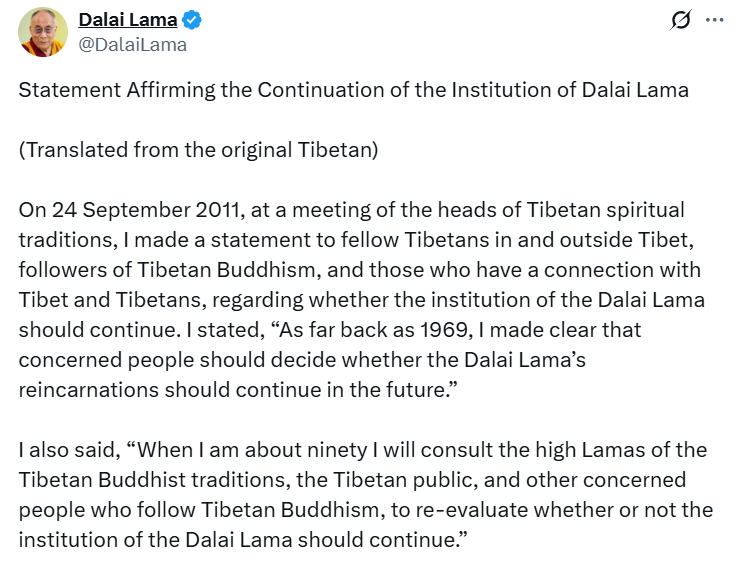Click the Grok explain-post icon
745x569 pixels.
pos(680,20)
